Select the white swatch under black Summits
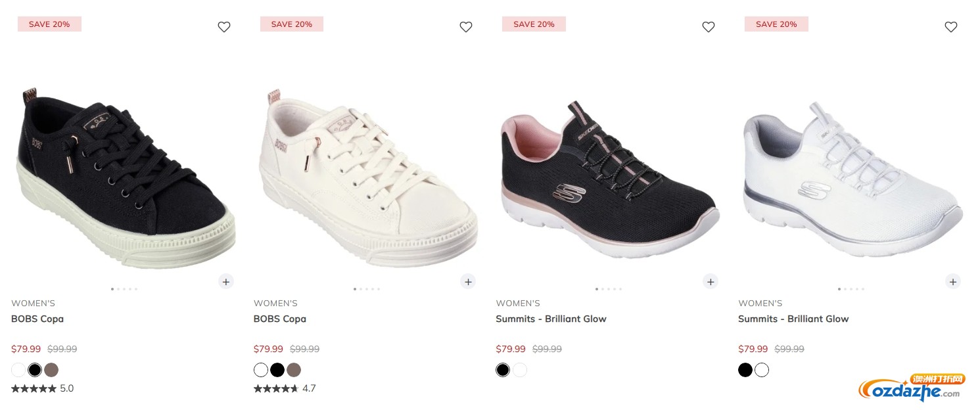 pos(520,370)
